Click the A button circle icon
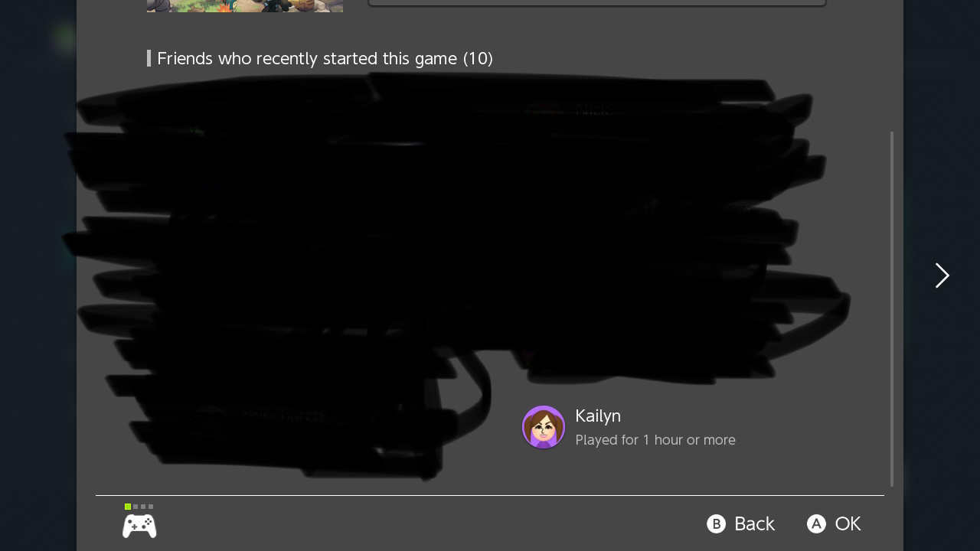 (816, 523)
